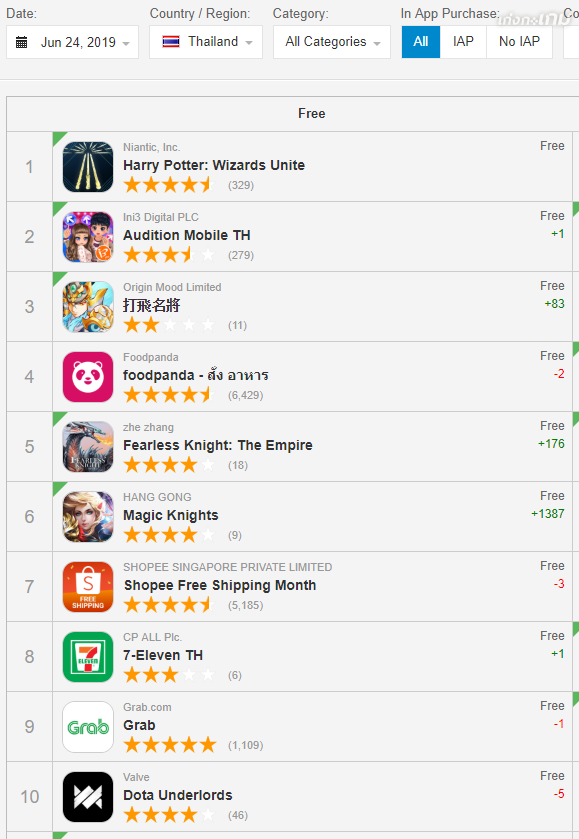Open the Jun 24, 2019 date dropdown

click(x=72, y=42)
